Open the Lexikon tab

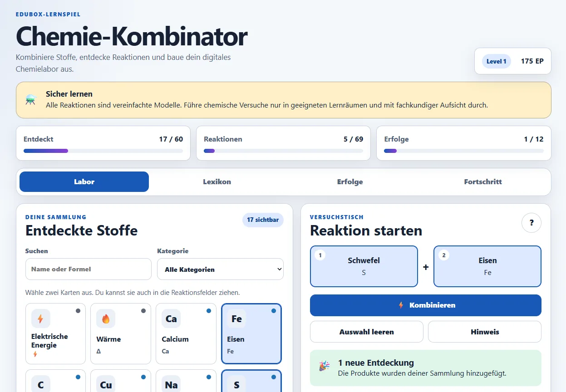[217, 181]
